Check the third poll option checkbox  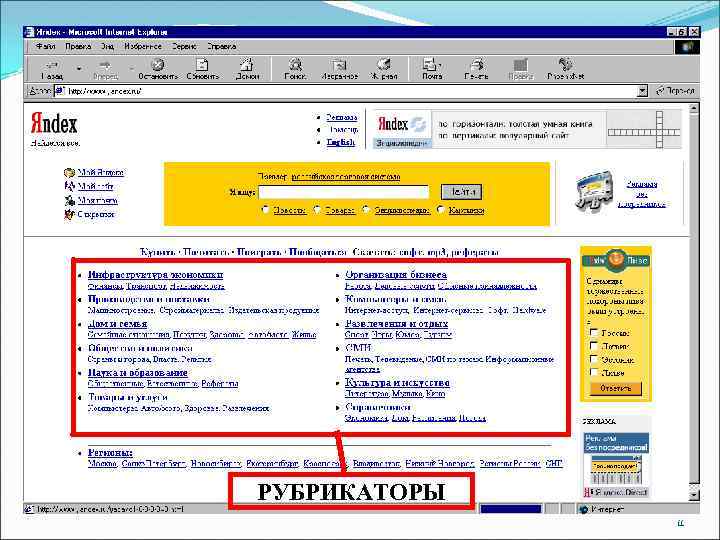594,359
